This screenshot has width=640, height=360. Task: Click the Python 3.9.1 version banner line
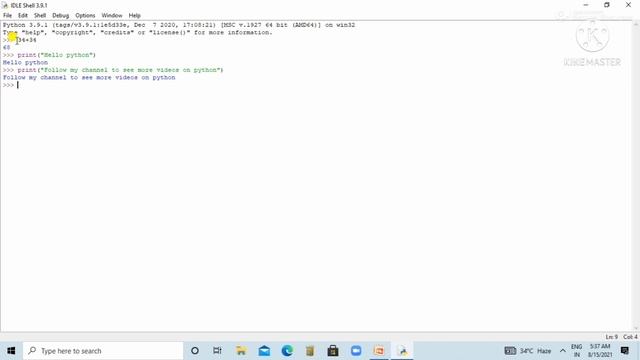pyautogui.click(x=179, y=25)
